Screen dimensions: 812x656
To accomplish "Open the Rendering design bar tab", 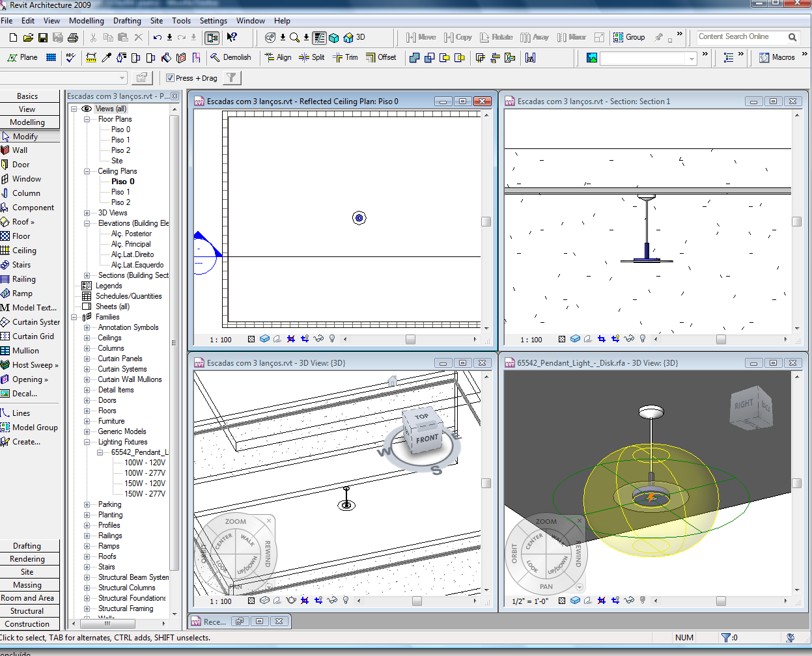I will [27, 559].
